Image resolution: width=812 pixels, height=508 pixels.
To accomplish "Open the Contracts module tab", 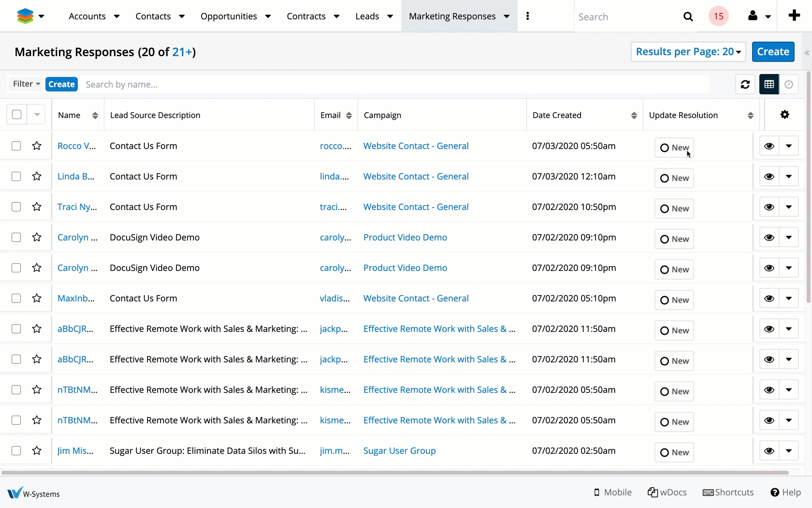I will (306, 16).
